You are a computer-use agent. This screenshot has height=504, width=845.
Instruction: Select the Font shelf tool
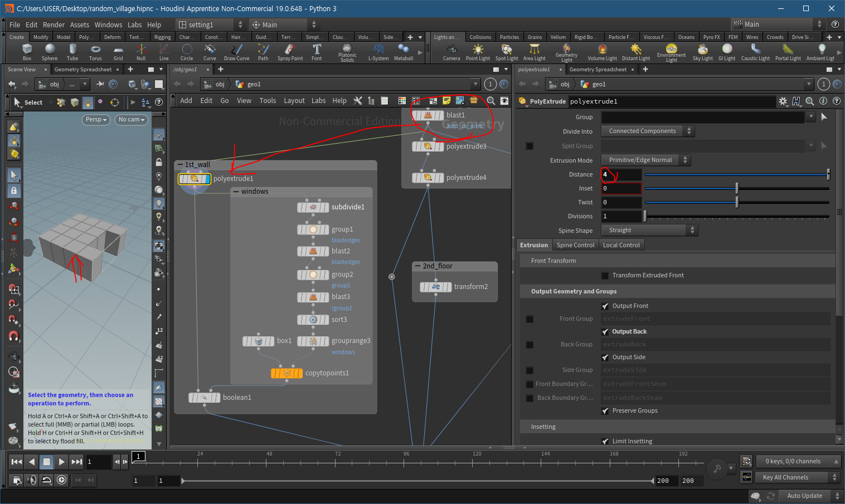point(317,52)
